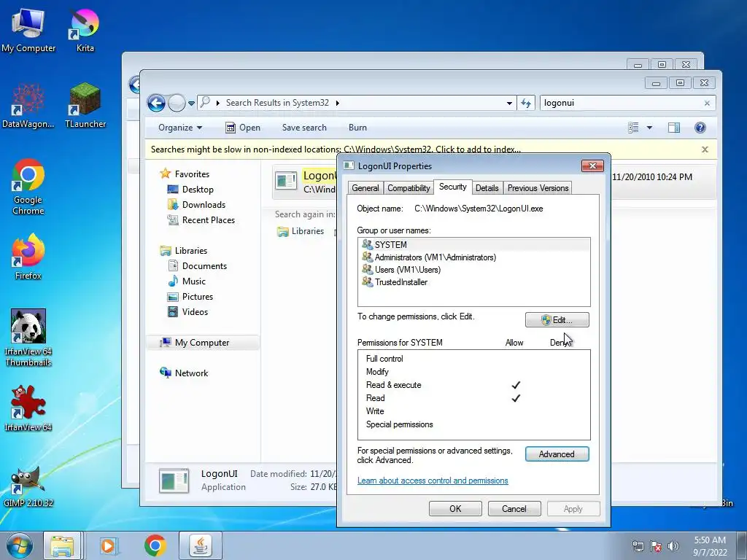747x560 pixels.
Task: Click Burn in the toolbar
Action: pos(357,128)
